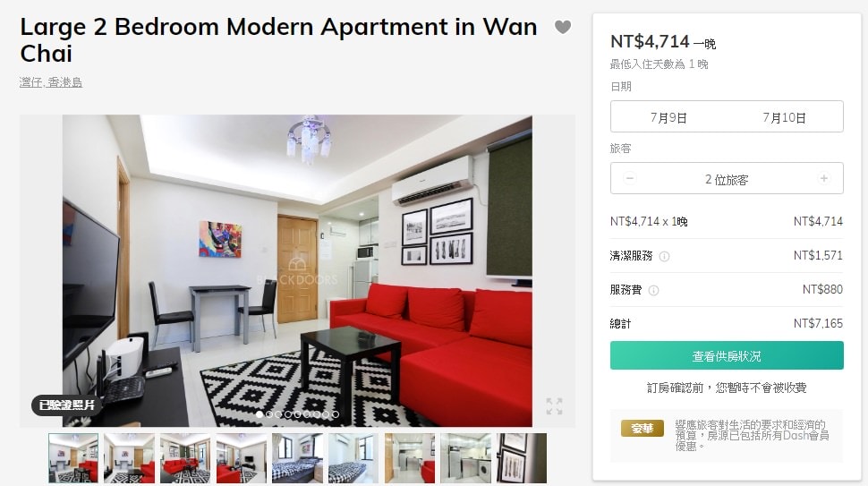The image size is (868, 486).
Task: Select check-in date 7月9日
Action: [668, 117]
